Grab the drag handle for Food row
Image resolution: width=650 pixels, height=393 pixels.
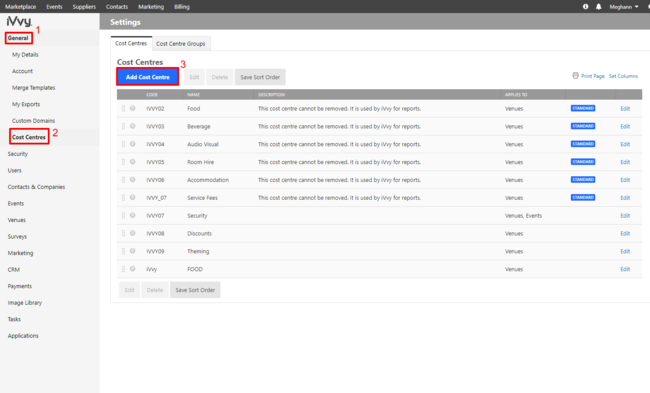click(x=123, y=109)
